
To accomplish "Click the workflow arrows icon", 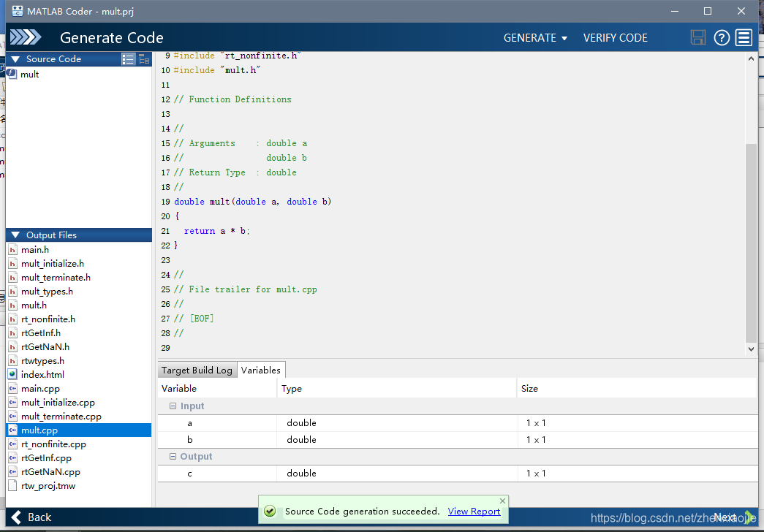I will [26, 37].
